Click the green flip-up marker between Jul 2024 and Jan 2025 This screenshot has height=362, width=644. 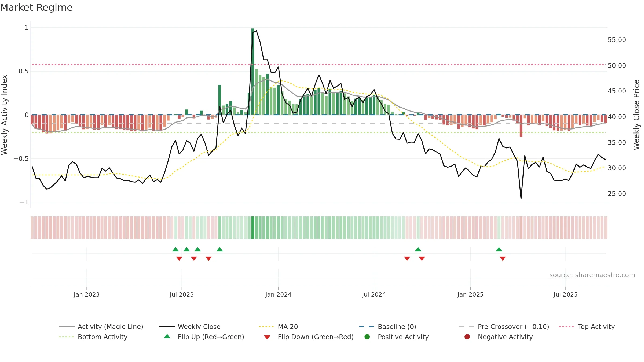(x=418, y=249)
